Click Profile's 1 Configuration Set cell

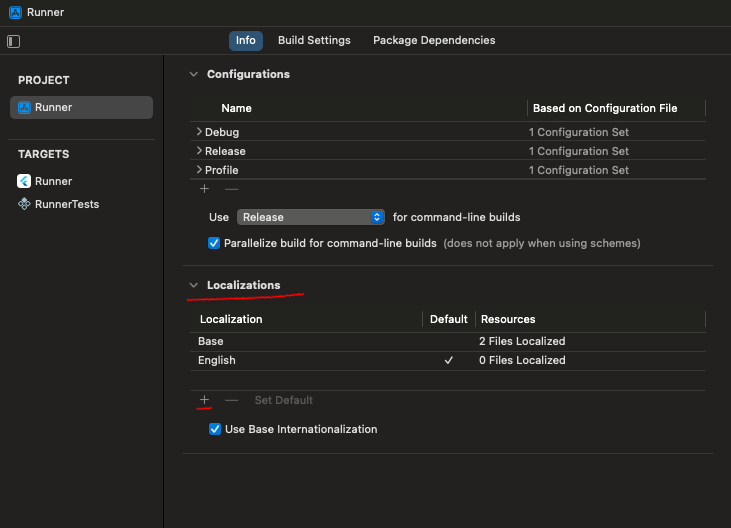click(x=579, y=171)
